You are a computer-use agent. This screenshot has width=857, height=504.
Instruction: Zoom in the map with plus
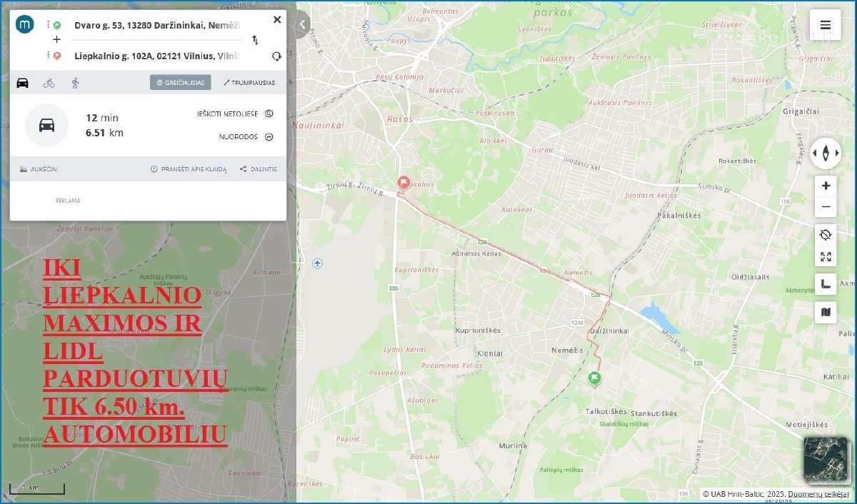coord(826,186)
